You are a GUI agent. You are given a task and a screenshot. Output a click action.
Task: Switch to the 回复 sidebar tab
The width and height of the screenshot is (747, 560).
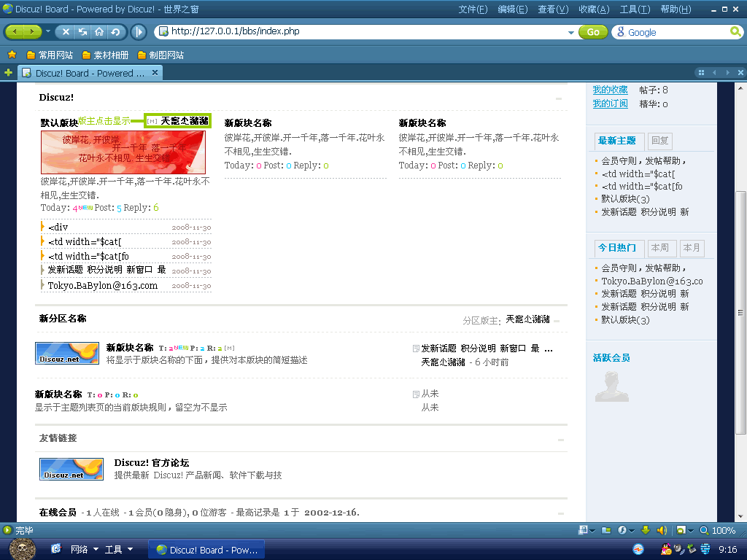659,141
